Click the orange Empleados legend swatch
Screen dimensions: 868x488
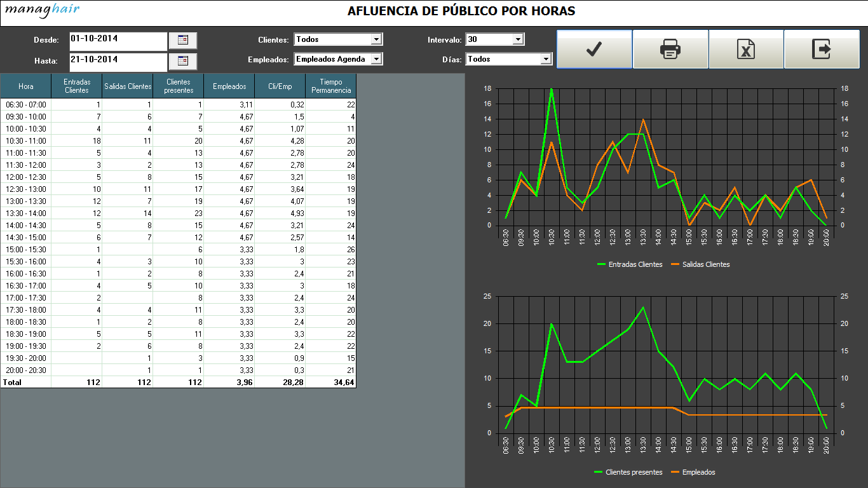pos(675,473)
